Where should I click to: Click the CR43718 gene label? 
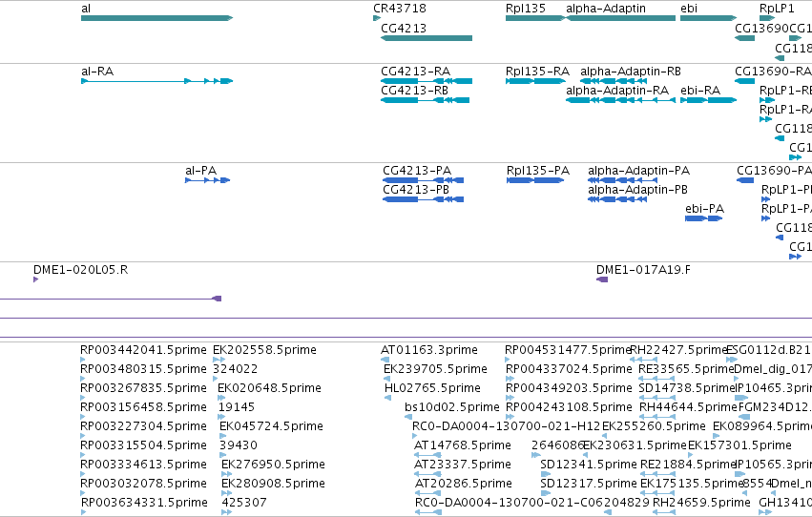click(399, 9)
